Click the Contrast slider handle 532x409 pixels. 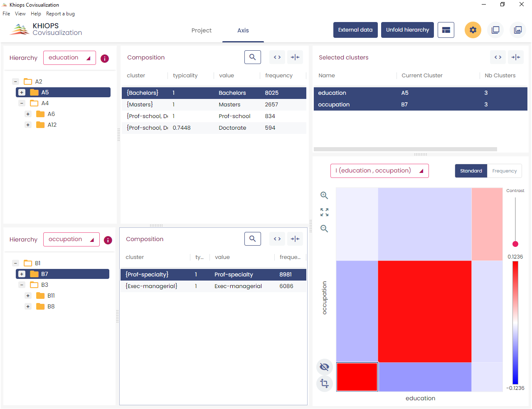click(515, 244)
